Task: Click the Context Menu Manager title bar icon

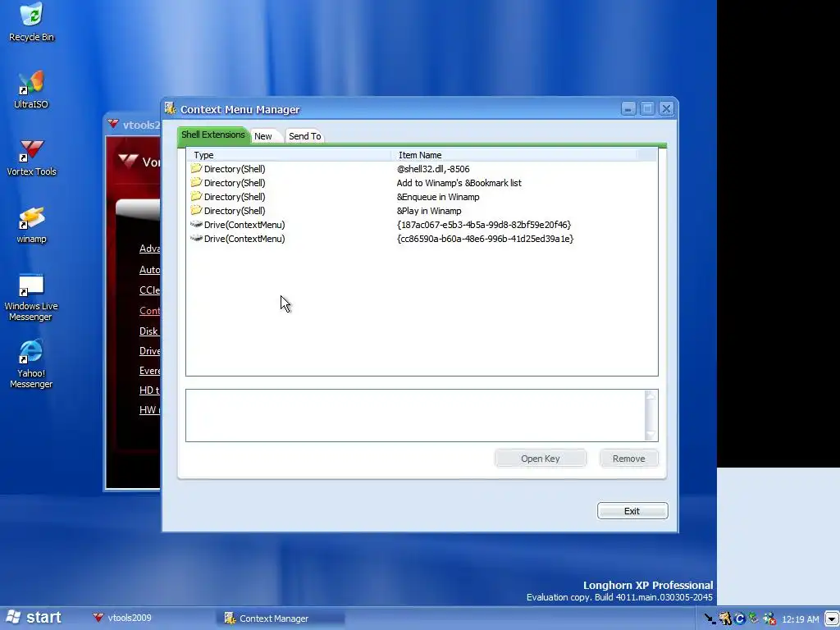Action: pyautogui.click(x=171, y=108)
